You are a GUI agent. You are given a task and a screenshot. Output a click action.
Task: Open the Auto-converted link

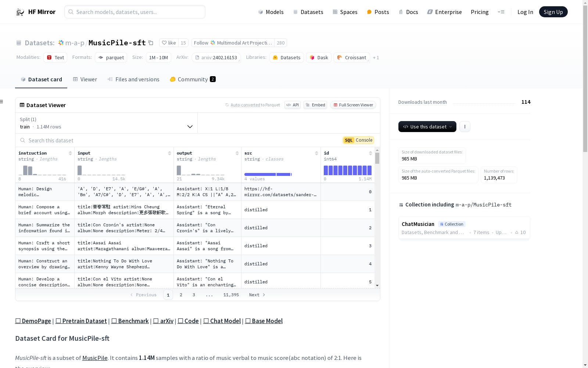(x=245, y=105)
